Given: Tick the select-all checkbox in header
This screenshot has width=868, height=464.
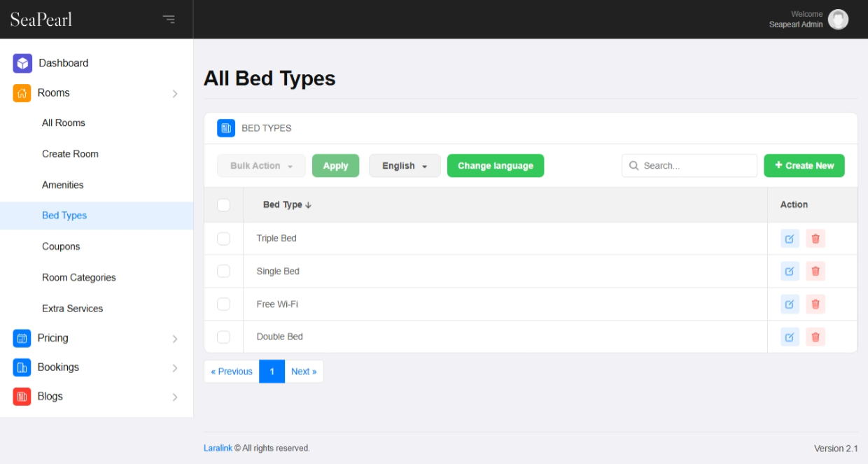Looking at the screenshot, I should pyautogui.click(x=224, y=205).
